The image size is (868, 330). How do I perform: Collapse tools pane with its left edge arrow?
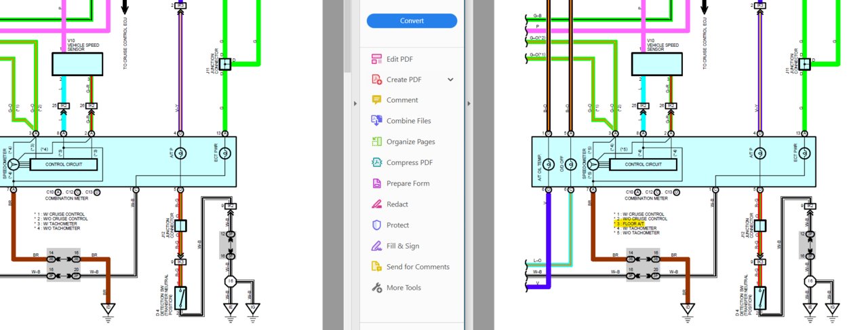pyautogui.click(x=355, y=103)
